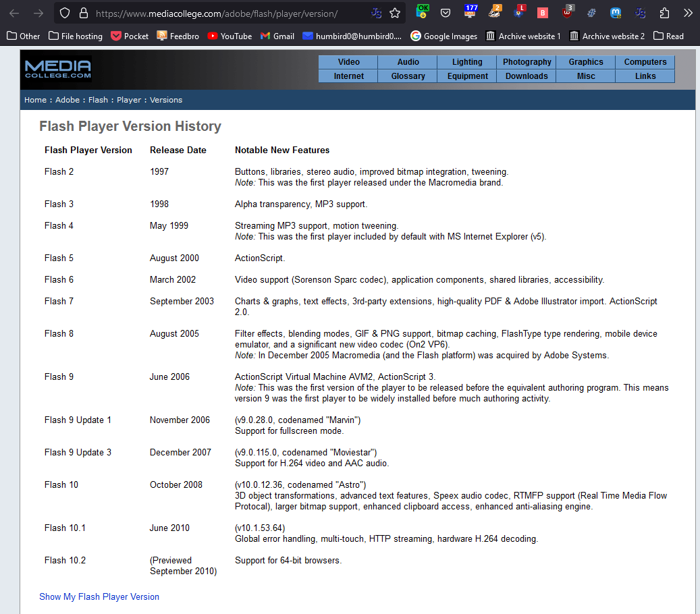
Task: Open the Glossary navigation tab
Action: point(408,76)
